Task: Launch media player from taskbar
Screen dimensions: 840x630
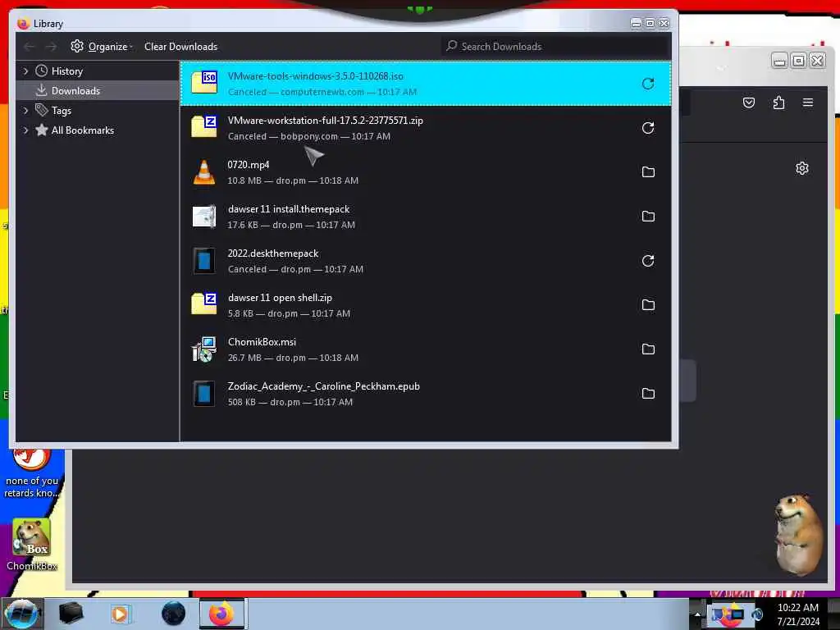Action: coord(121,614)
